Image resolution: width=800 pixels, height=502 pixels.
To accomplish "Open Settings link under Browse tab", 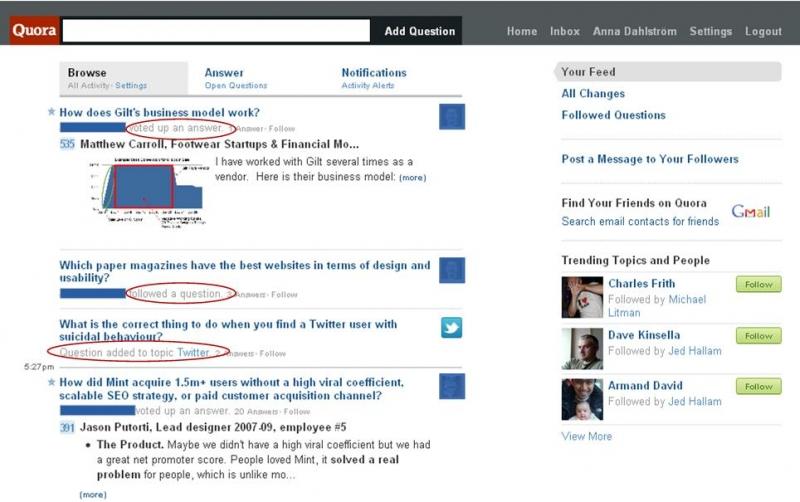I will (x=131, y=85).
